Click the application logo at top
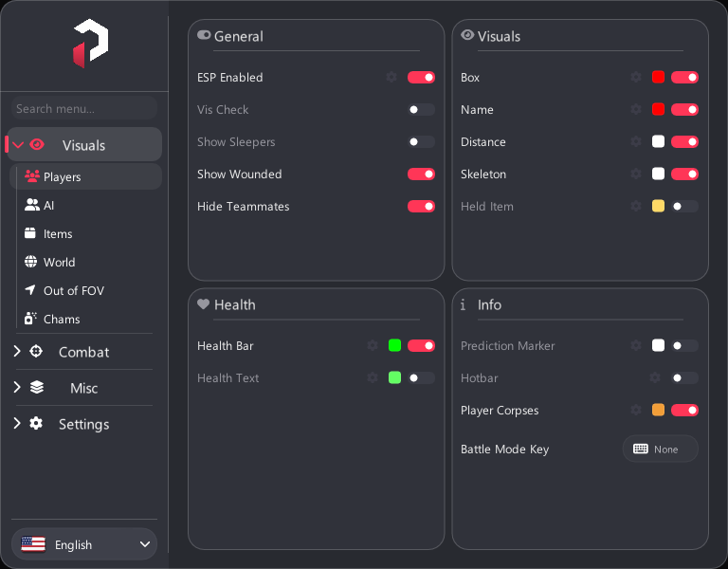The width and height of the screenshot is (728, 569). [x=91, y=44]
